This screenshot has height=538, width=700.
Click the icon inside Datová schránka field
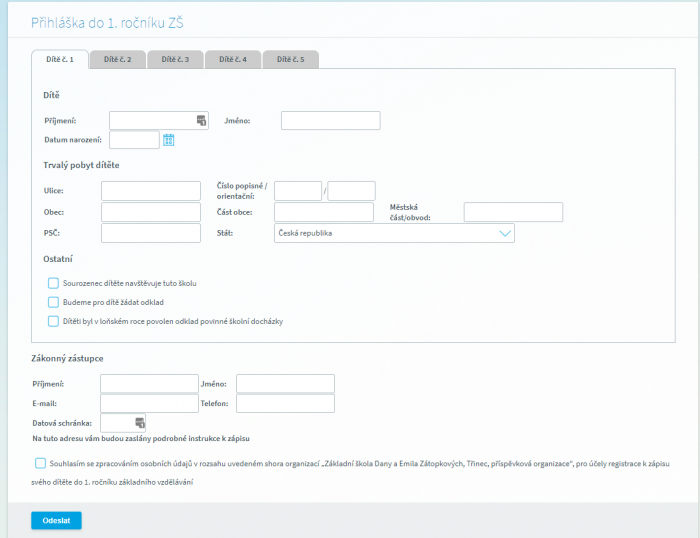(140, 422)
